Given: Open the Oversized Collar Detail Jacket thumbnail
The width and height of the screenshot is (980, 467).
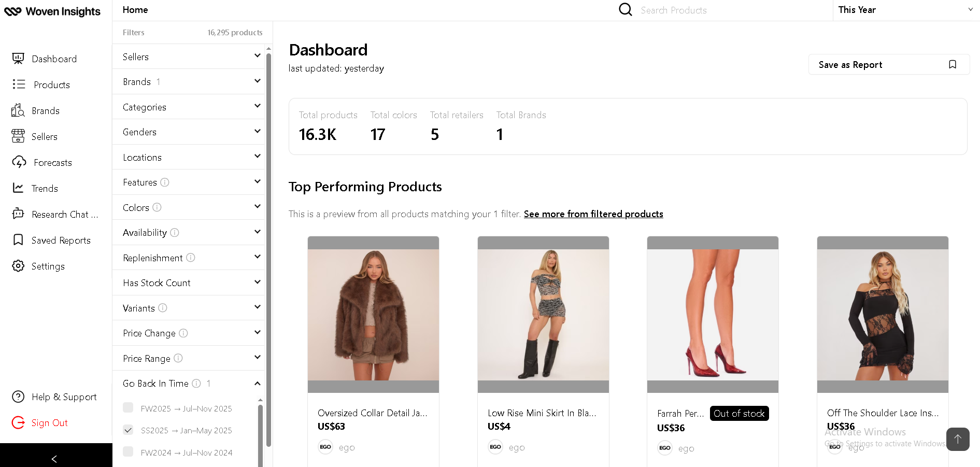Looking at the screenshot, I should (x=373, y=315).
